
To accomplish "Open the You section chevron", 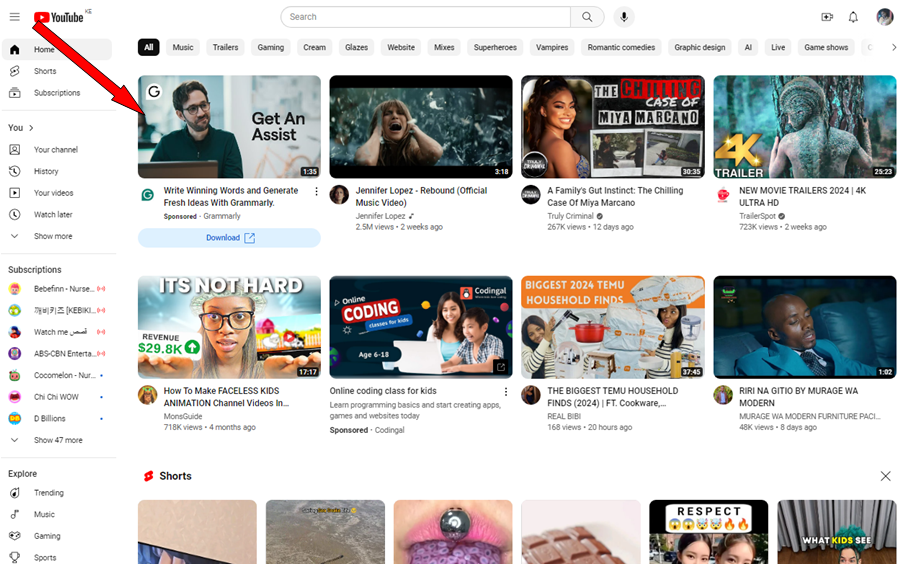I will [31, 128].
